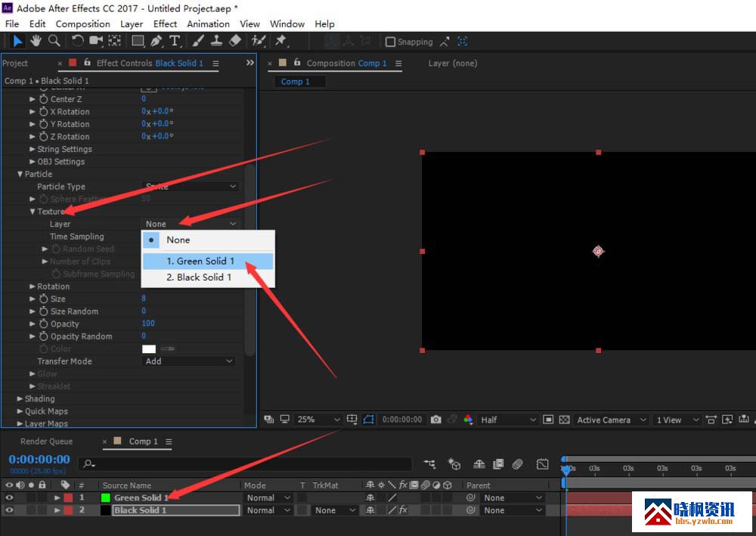756x536 pixels.
Task: Collapse the Texture group
Action: tap(33, 212)
